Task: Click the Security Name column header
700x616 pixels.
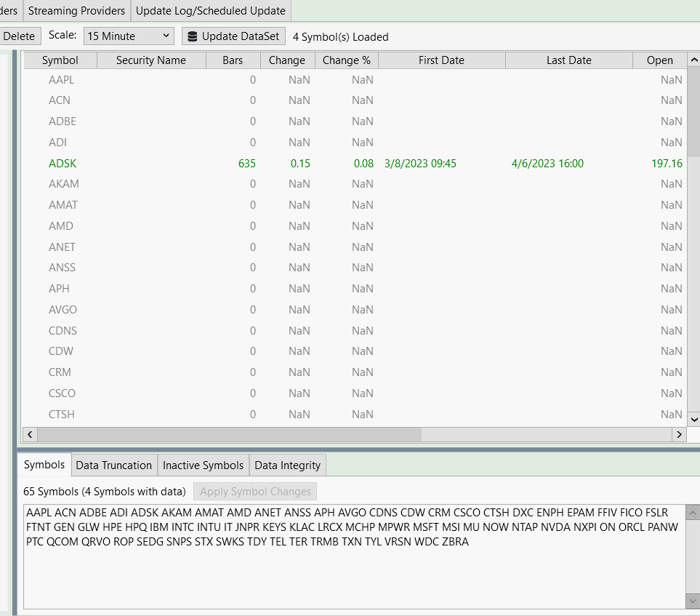Action: tap(151, 60)
